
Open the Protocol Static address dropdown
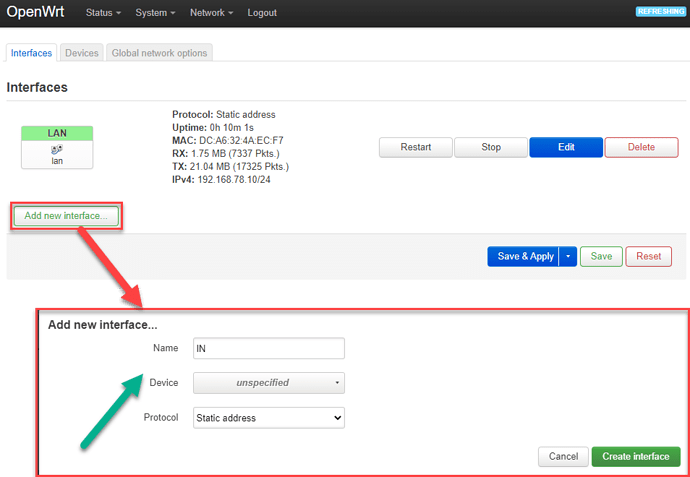269,418
